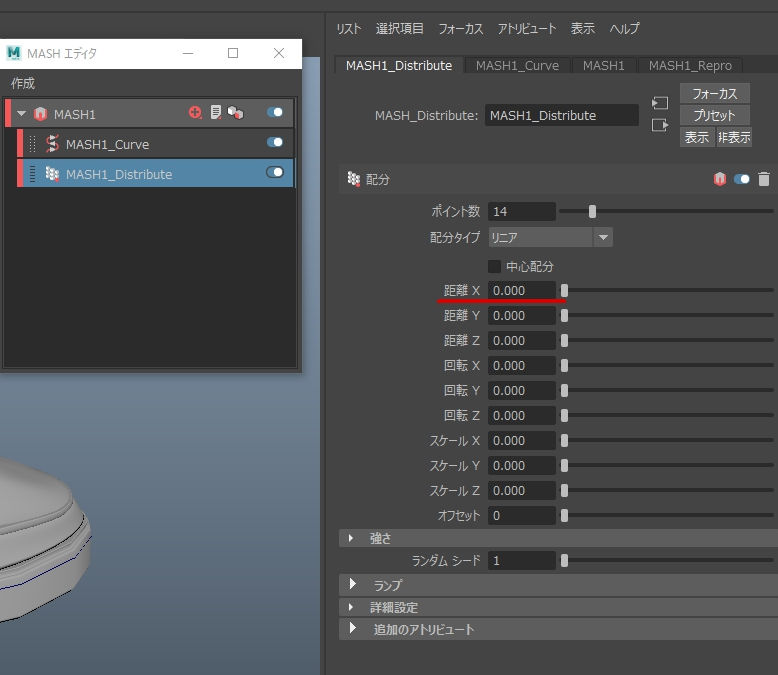Click the オフセット value field
This screenshot has height=675, width=778.
[x=521, y=516]
